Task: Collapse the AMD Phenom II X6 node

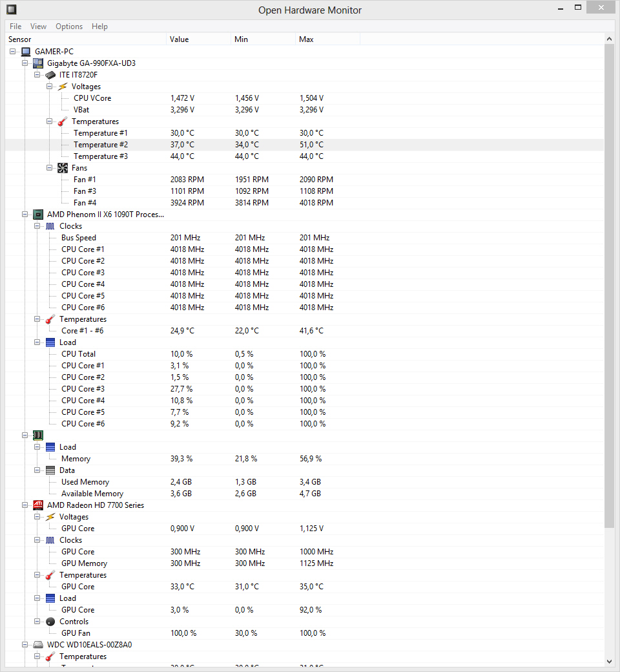Action: click(25, 215)
